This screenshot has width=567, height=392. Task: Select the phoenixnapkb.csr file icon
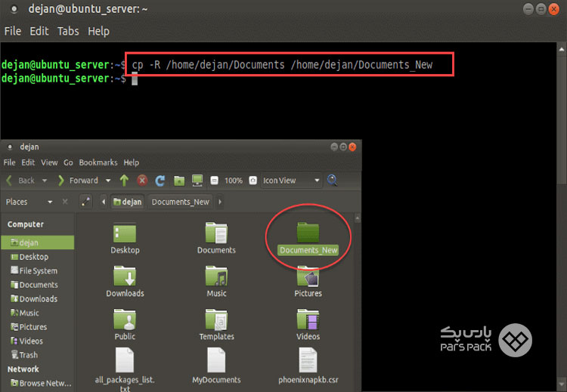pyautogui.click(x=308, y=360)
